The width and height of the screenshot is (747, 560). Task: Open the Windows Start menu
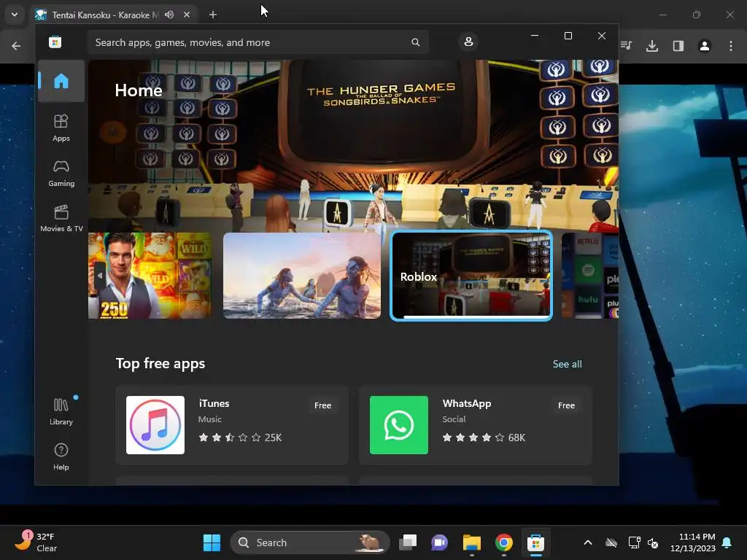coord(212,542)
